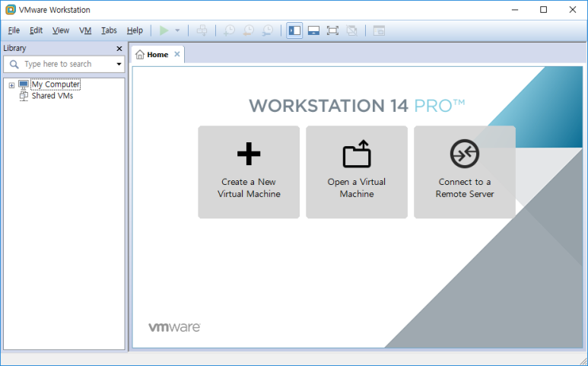The width and height of the screenshot is (588, 366).
Task: Click the Revert to Snapshot icon
Action: coord(248,30)
